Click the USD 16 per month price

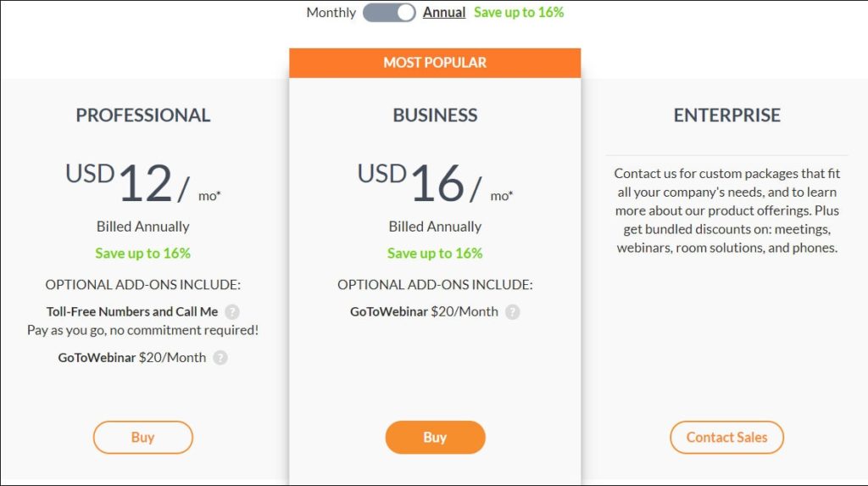pos(435,182)
